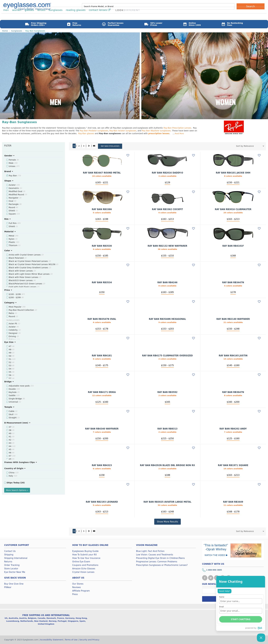
Task: Collapse the Gender filter section
Action: point(9,155)
